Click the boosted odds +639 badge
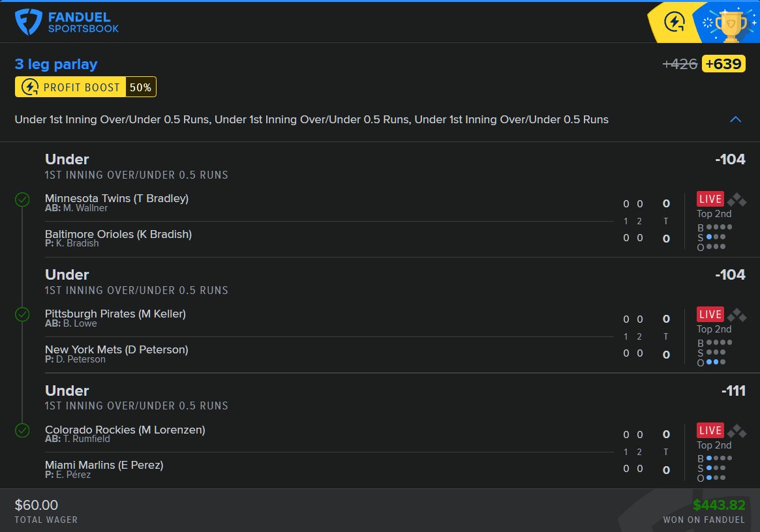 (723, 64)
